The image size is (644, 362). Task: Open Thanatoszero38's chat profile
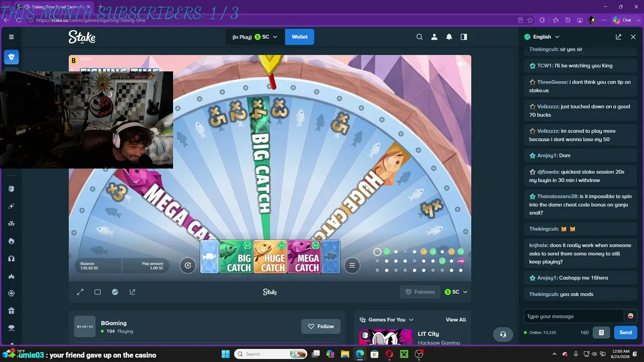[557, 197]
